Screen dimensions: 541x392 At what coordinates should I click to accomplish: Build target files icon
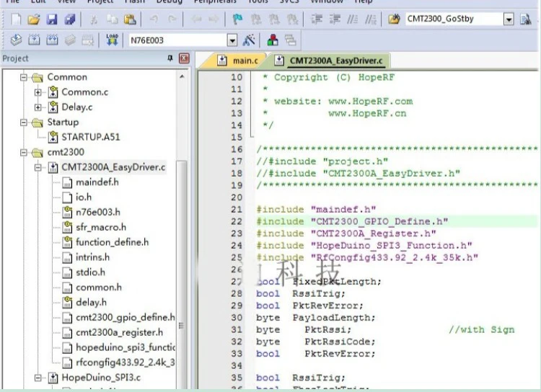tap(34, 40)
